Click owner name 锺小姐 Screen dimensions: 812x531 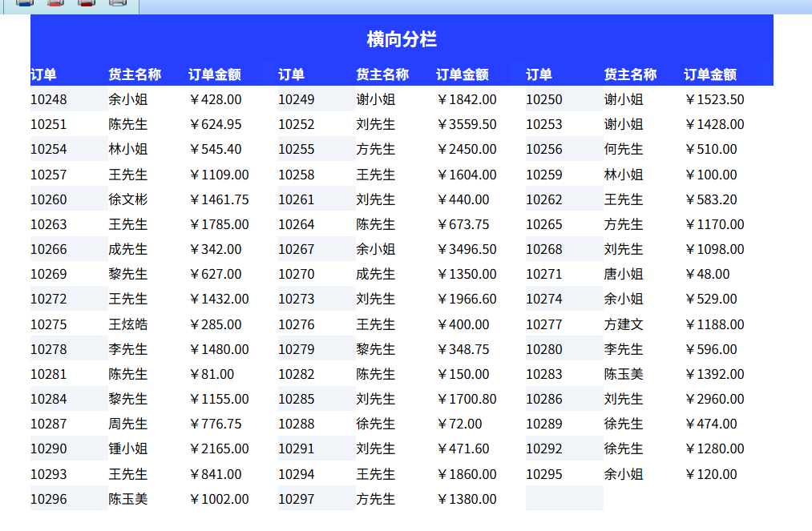pos(128,449)
